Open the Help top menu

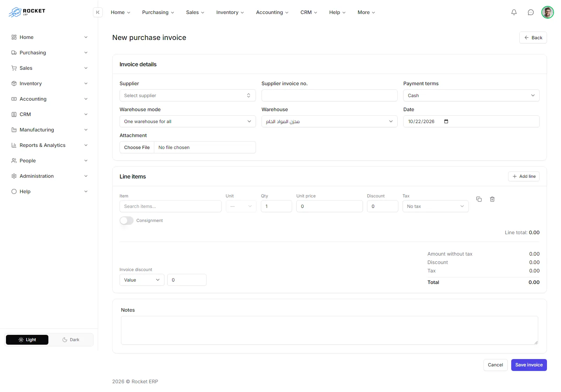337,12
